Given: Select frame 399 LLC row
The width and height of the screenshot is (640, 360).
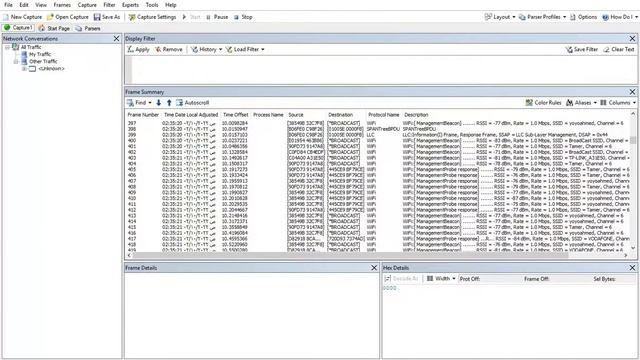Looking at the screenshot, I should pyautogui.click(x=378, y=134).
